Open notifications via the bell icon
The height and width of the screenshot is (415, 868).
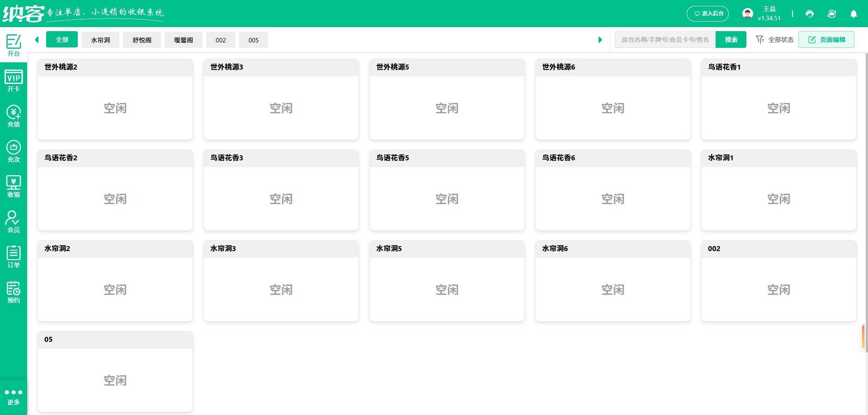[854, 14]
